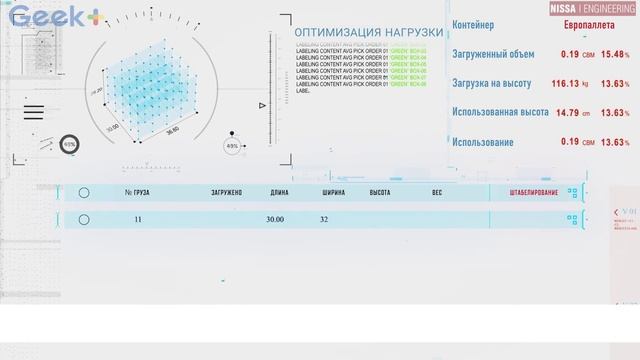Click the ЗАГРУЖЕНО column header
This screenshot has height=360, width=640.
(227, 193)
